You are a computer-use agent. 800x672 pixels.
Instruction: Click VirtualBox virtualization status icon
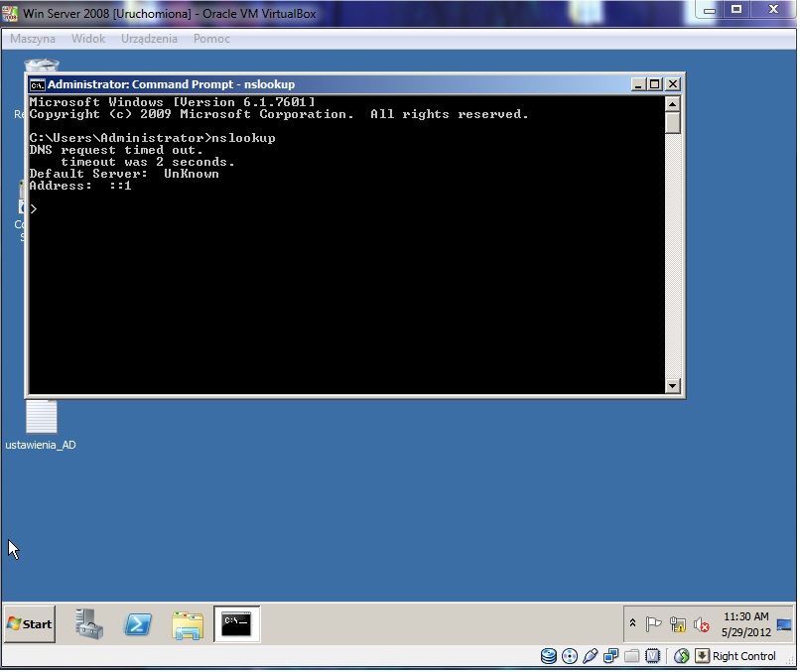click(x=652, y=656)
